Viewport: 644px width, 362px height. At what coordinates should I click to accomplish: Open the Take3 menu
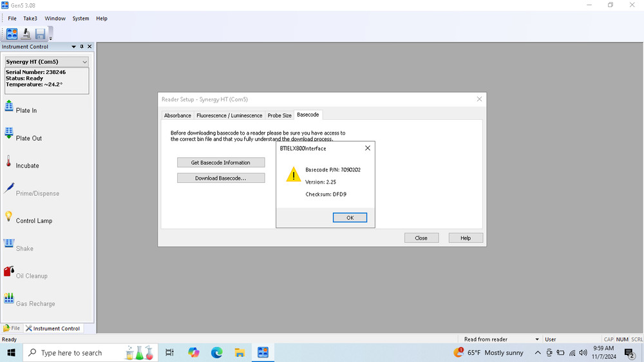pos(30,19)
